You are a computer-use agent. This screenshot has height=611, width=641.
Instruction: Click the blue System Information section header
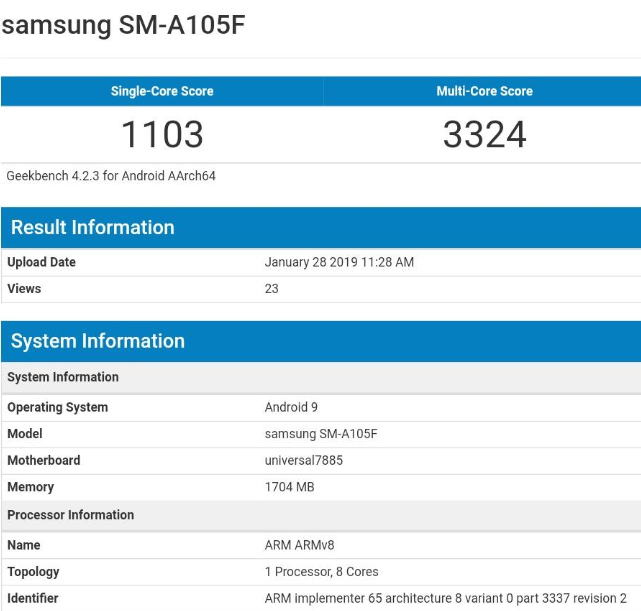(x=321, y=341)
